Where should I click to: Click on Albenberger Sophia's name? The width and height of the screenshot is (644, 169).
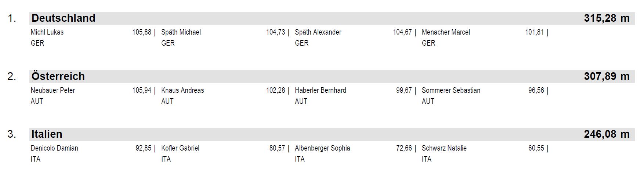(322, 148)
